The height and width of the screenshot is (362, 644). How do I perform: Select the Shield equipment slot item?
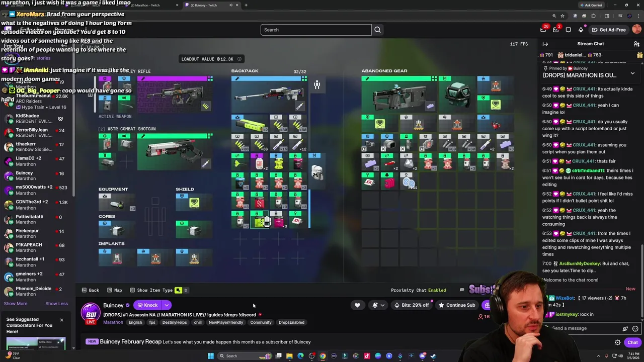pos(194,203)
